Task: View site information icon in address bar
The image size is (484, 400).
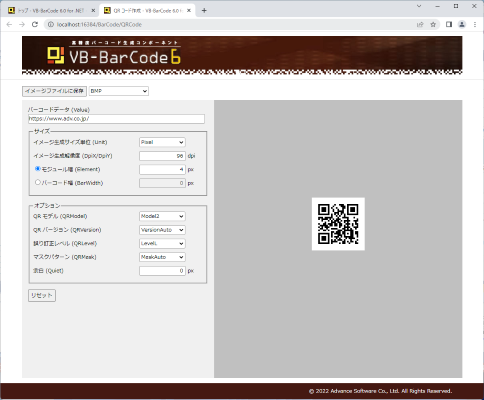Action: point(50,24)
